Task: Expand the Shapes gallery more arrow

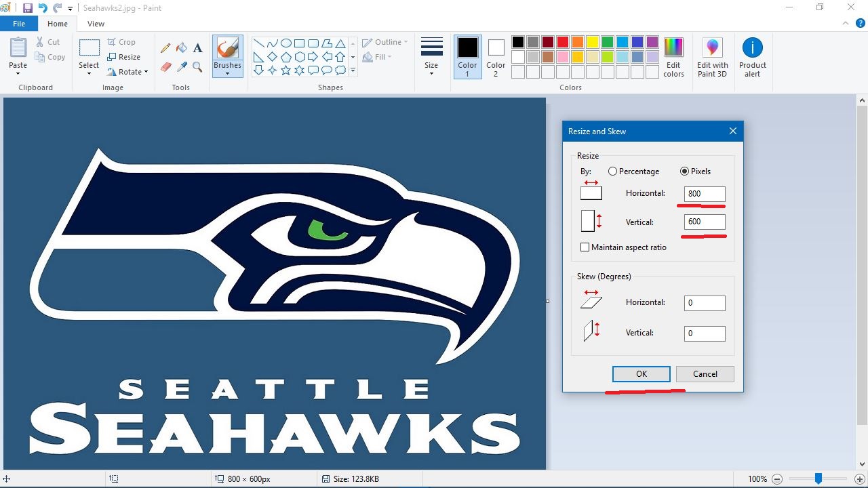Action: pyautogui.click(x=353, y=70)
